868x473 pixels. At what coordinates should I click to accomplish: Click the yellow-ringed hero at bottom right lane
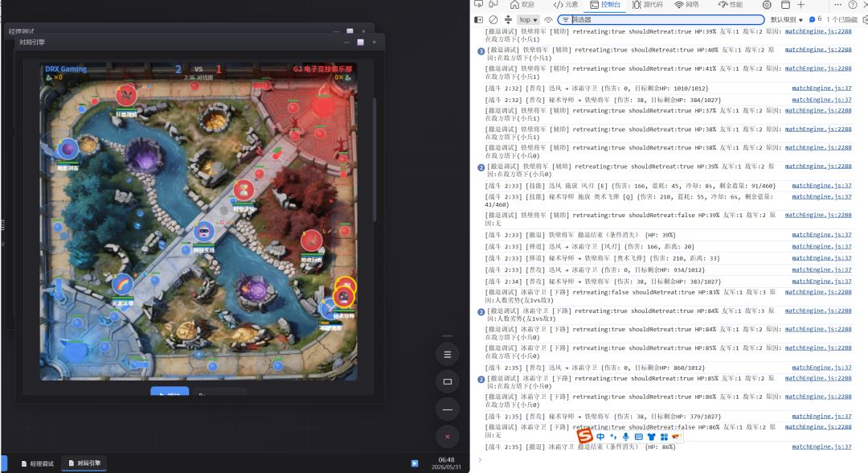(x=344, y=298)
